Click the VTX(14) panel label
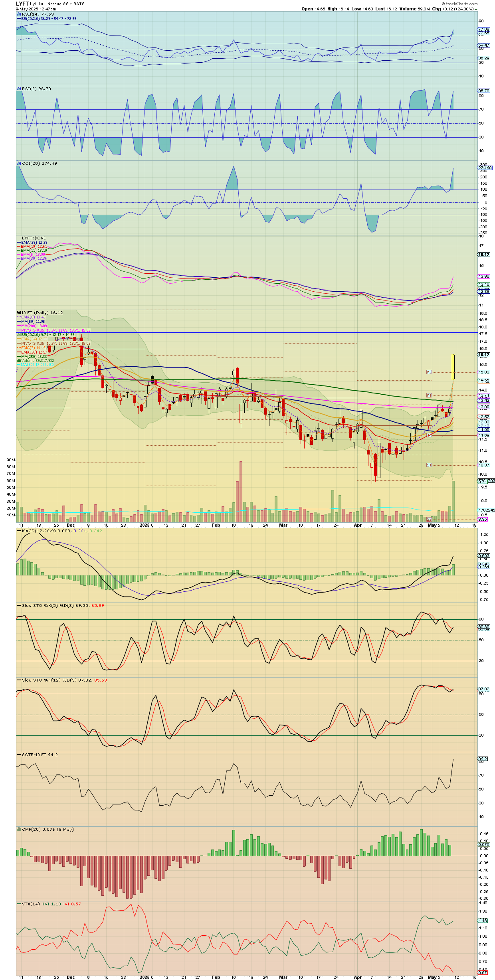Viewport: 495px width, 980px height. click(31, 904)
